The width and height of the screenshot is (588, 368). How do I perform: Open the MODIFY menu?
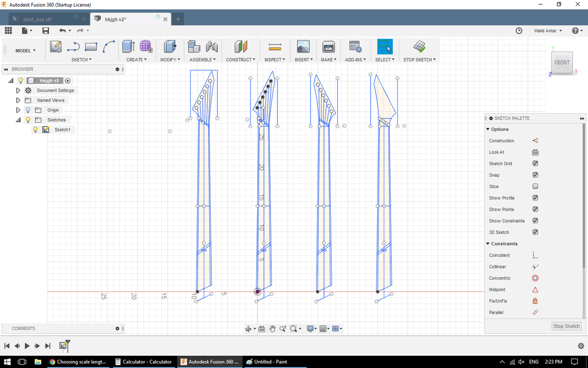click(x=170, y=59)
